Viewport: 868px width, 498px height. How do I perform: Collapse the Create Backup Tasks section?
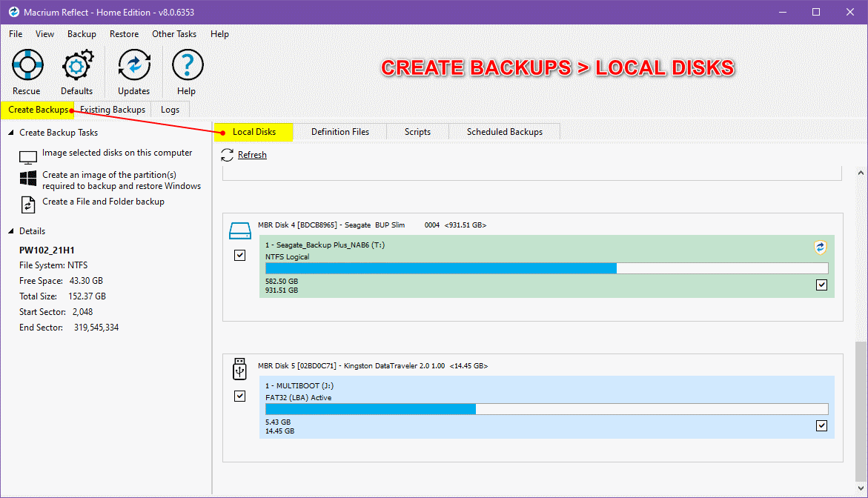pyautogui.click(x=10, y=133)
